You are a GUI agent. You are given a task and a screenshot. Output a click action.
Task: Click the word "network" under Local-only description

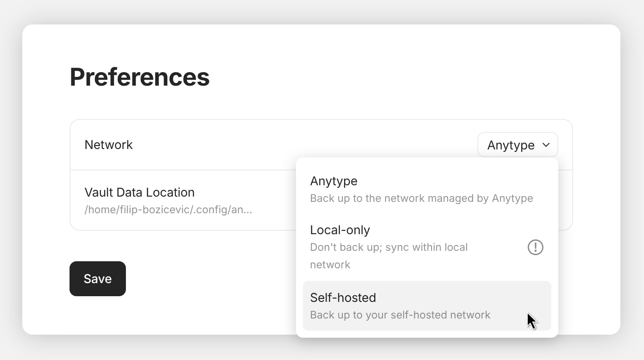[x=330, y=265]
